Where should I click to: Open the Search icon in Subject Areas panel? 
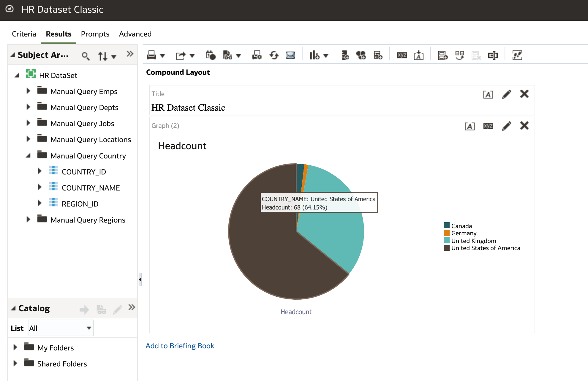tap(86, 56)
